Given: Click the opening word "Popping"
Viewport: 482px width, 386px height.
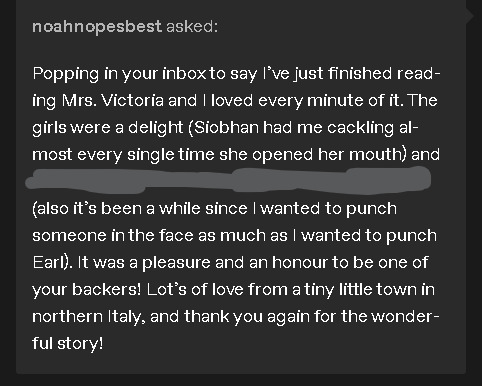Looking at the screenshot, I should click(66, 74).
